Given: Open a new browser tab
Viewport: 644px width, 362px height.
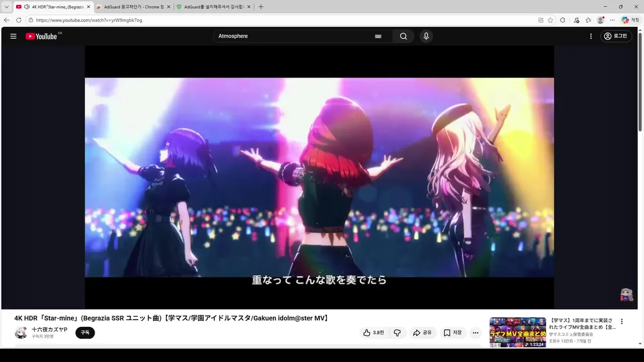Looking at the screenshot, I should coord(261,7).
